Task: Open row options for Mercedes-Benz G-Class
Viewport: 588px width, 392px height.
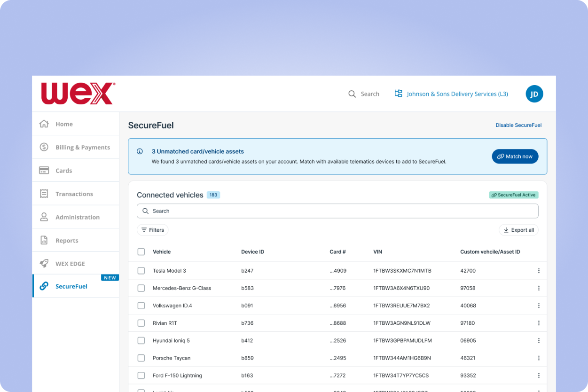Action: click(539, 288)
